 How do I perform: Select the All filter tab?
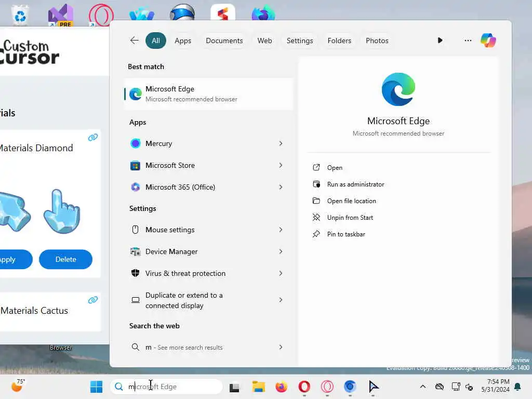point(156,41)
